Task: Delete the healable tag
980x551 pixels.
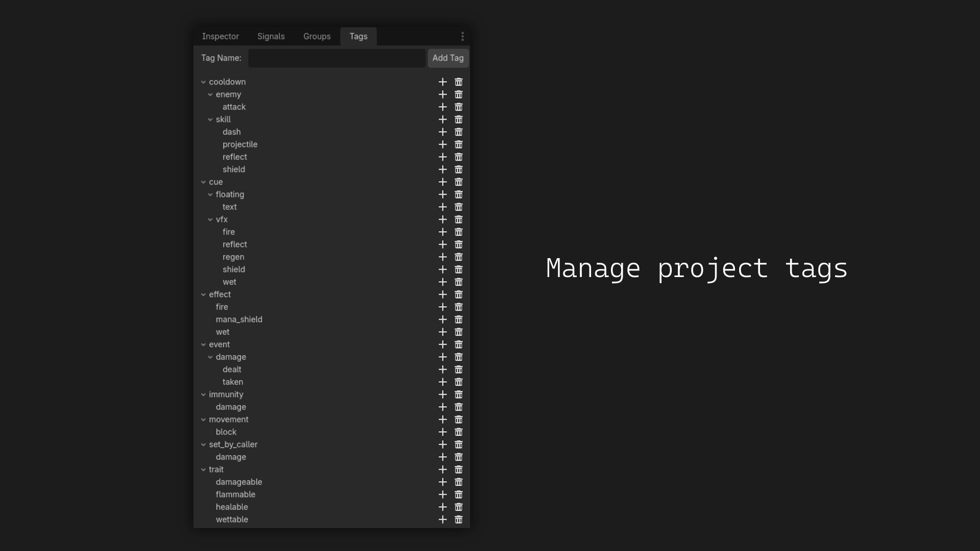Action: [458, 507]
